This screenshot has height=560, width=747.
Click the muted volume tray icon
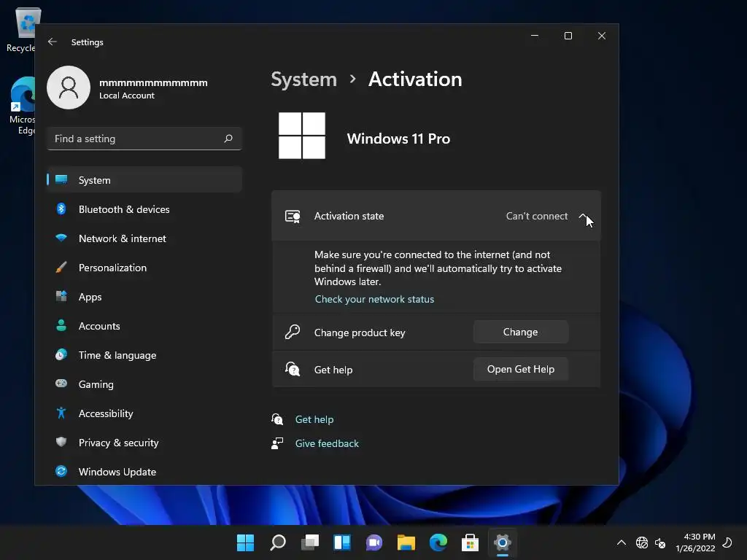point(660,542)
